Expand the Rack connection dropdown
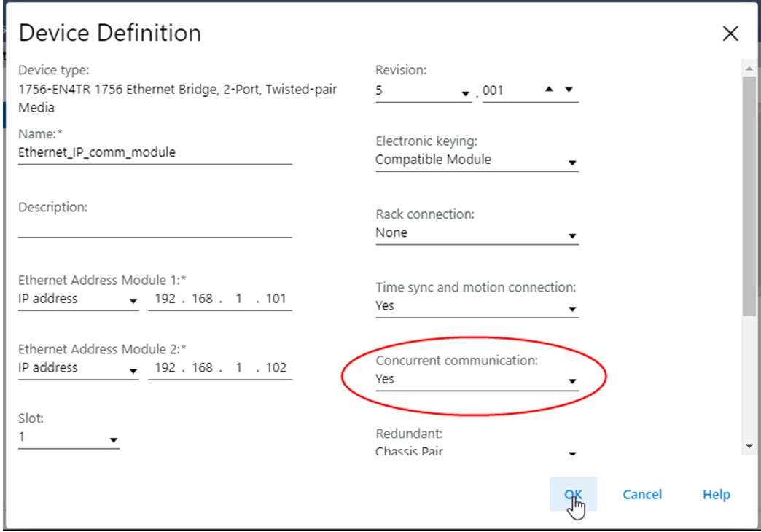 click(x=573, y=237)
